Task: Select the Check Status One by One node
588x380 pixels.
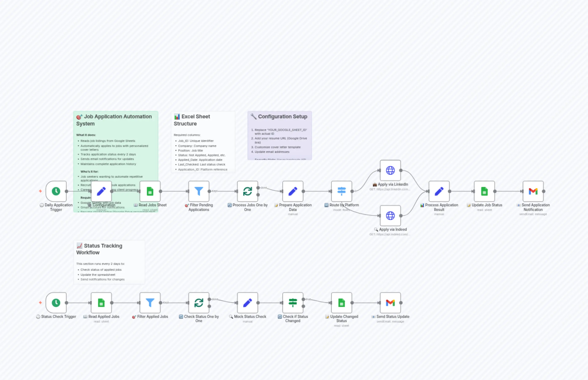Action: point(199,303)
